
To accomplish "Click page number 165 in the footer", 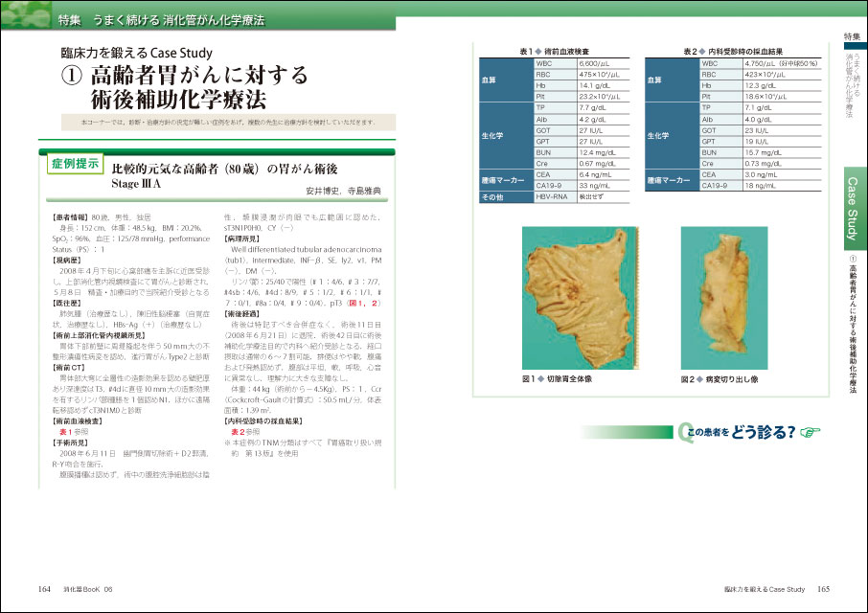I will pos(822,588).
